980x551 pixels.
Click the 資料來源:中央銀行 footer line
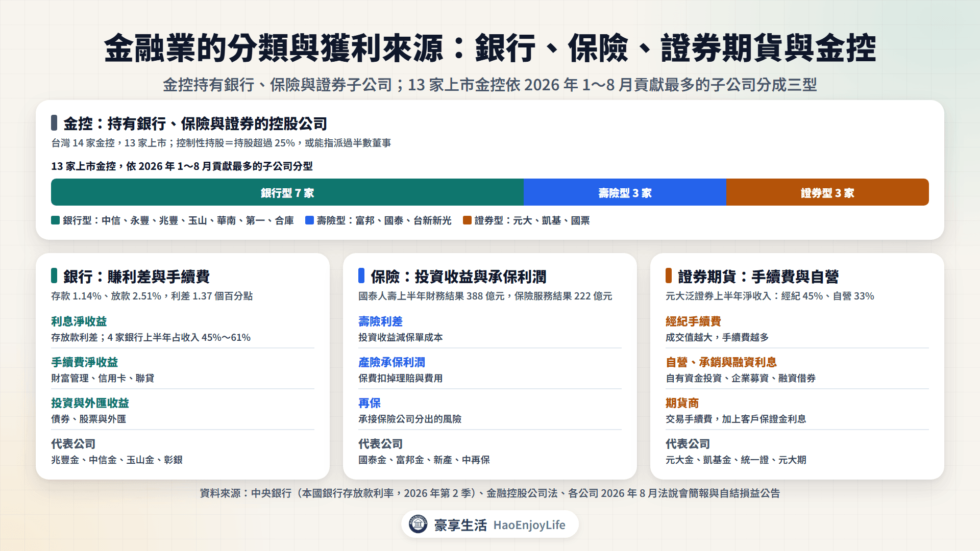pyautogui.click(x=490, y=493)
